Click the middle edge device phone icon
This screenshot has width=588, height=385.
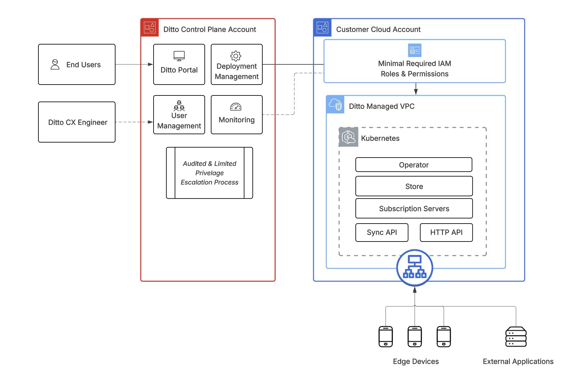[415, 337]
